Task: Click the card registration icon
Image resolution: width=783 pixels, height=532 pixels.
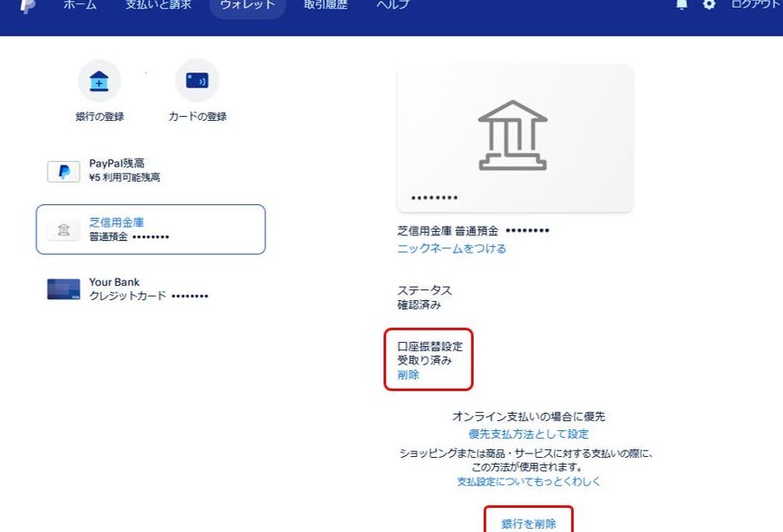Action: (x=197, y=81)
